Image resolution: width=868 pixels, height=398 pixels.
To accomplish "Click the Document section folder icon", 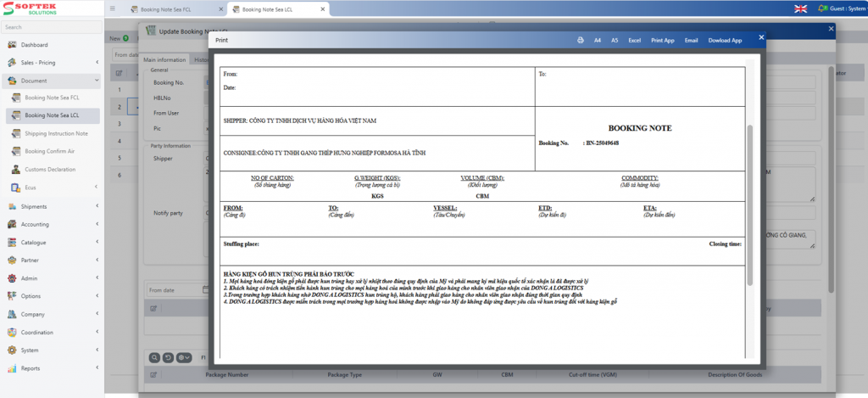I will click(12, 81).
